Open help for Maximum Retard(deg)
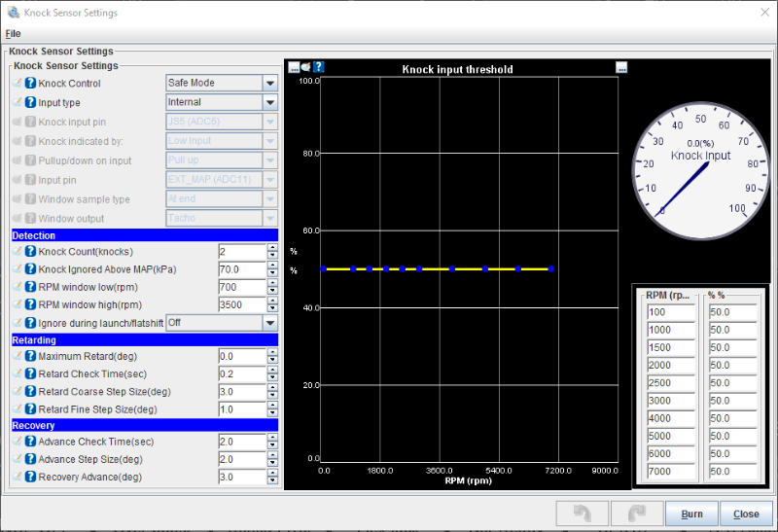 [x=30, y=357]
